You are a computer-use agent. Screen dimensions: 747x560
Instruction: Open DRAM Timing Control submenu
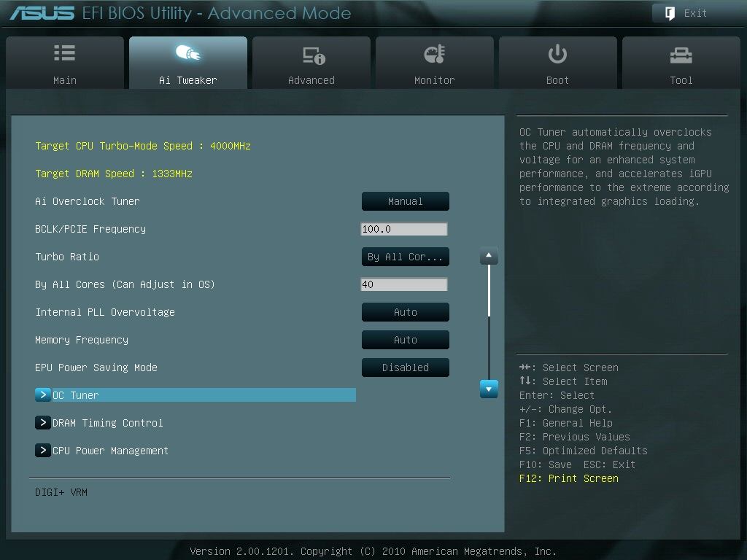pos(107,423)
